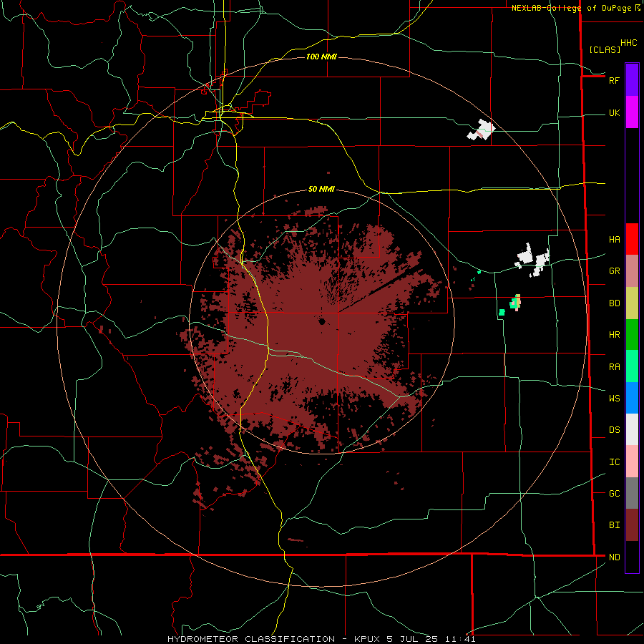Click the light pink IC legend swatch
This screenshot has width=644, height=644.
pos(632,462)
